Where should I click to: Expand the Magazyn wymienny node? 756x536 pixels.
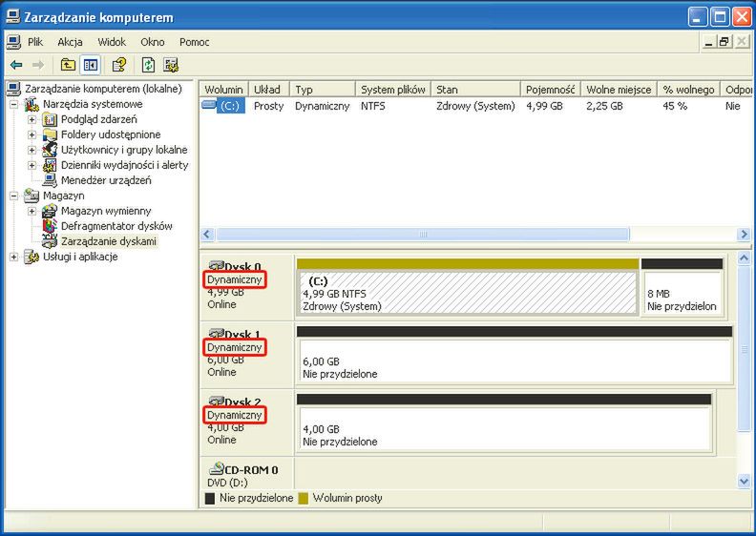coord(31,212)
